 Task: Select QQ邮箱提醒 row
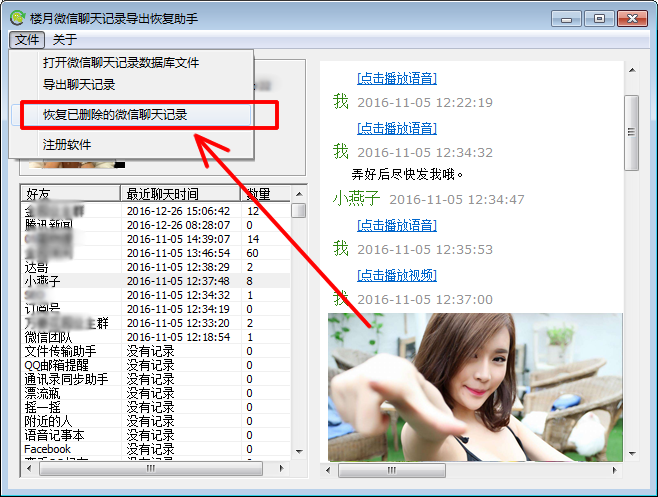[156, 365]
